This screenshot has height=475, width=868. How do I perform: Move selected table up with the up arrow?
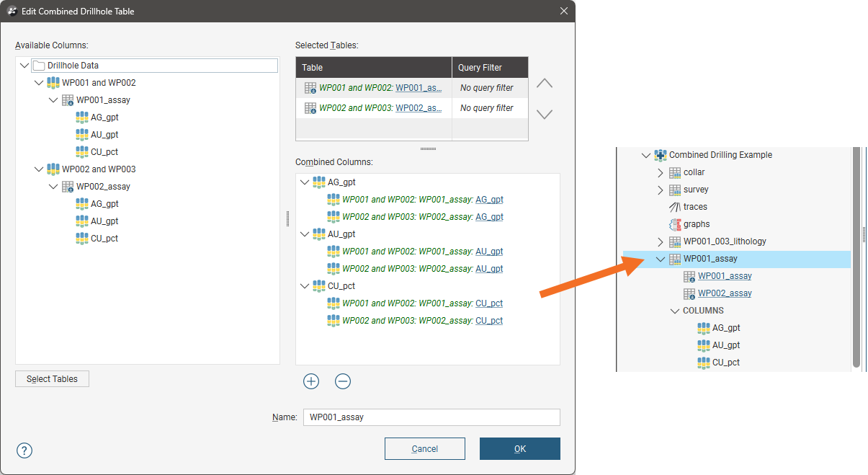coord(545,83)
